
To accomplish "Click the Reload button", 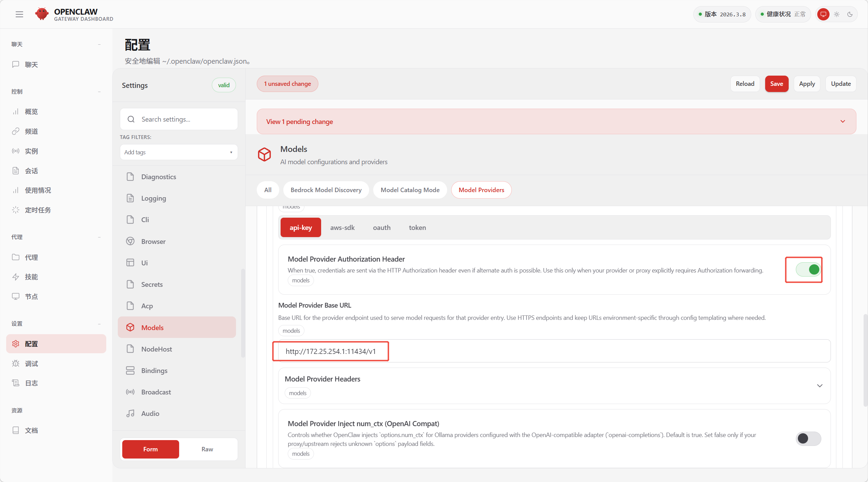I will click(745, 84).
